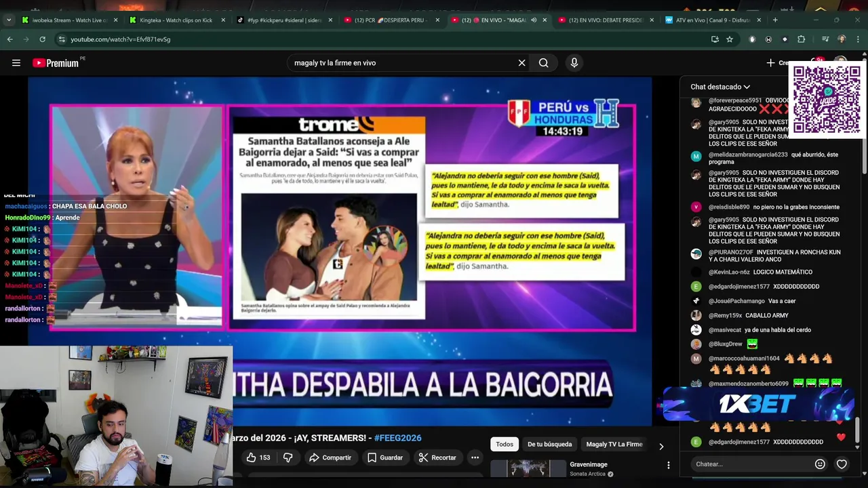Bookmark this page with the star
Viewport: 868px width, 488px height.
click(730, 39)
